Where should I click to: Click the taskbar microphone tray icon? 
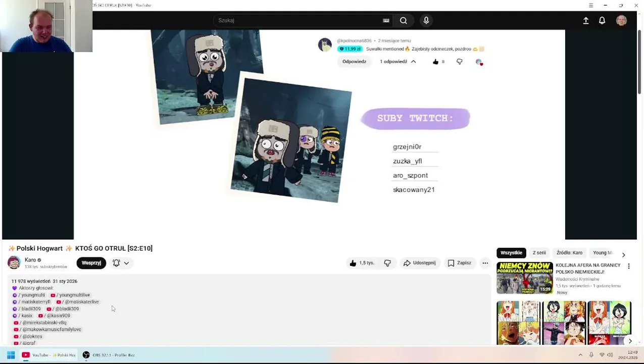(x=591, y=355)
